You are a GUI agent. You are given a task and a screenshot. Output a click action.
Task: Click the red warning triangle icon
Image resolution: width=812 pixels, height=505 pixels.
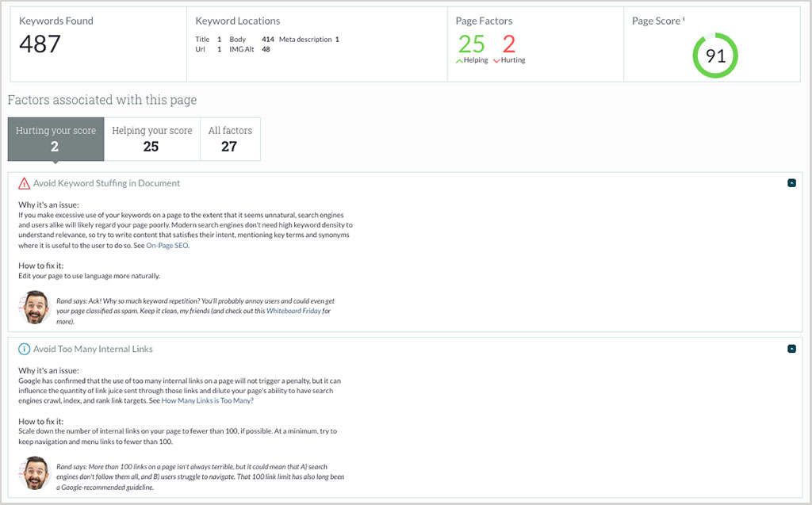pyautogui.click(x=25, y=183)
